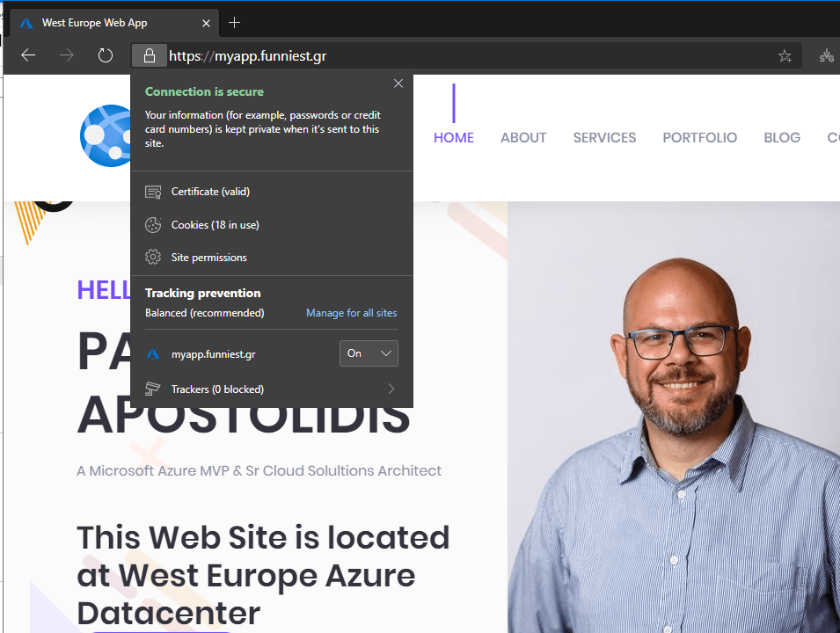
Task: Open Certificate (valid) details
Action: pyautogui.click(x=272, y=192)
